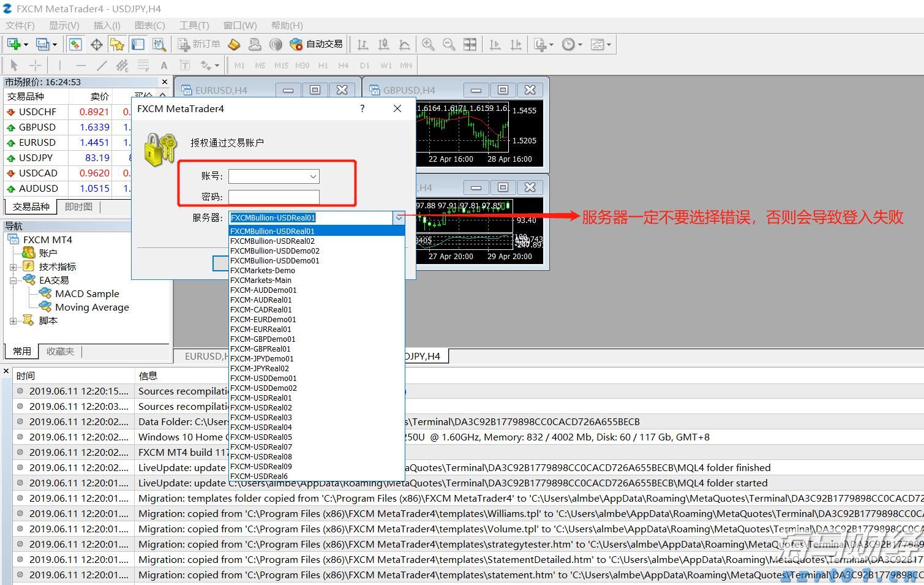Switch to the 收藏夹 tab in Navigator
This screenshot has width=924, height=585.
point(59,351)
